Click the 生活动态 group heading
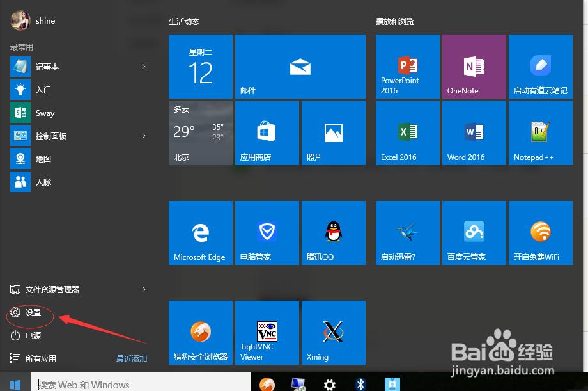 coord(184,21)
